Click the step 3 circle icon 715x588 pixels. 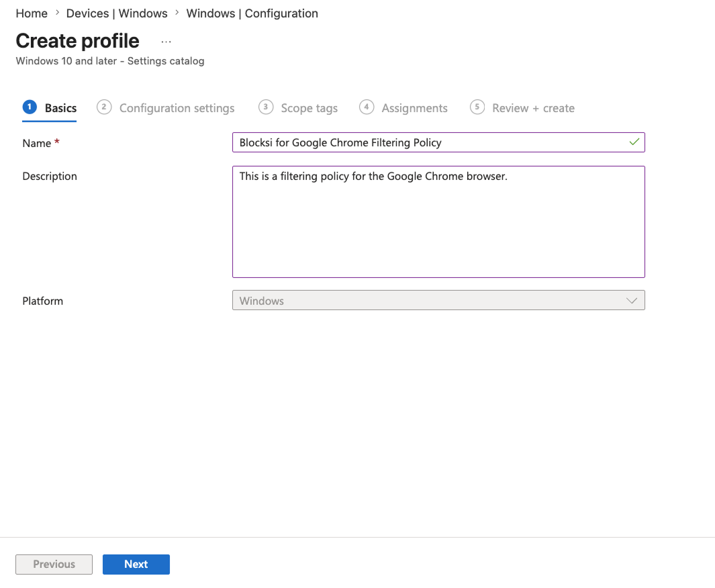(266, 107)
